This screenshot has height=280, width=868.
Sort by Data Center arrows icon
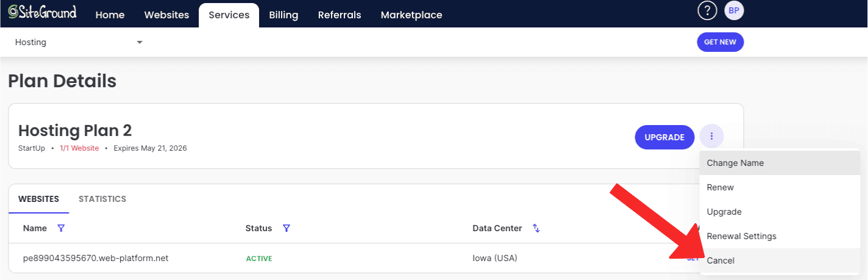[x=536, y=228]
